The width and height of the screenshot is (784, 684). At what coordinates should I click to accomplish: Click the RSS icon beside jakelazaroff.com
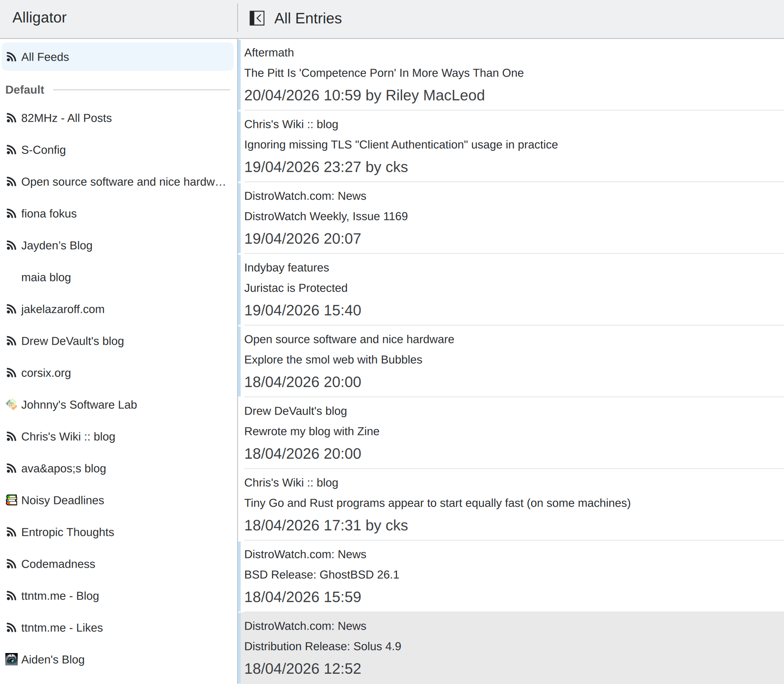pyautogui.click(x=12, y=309)
